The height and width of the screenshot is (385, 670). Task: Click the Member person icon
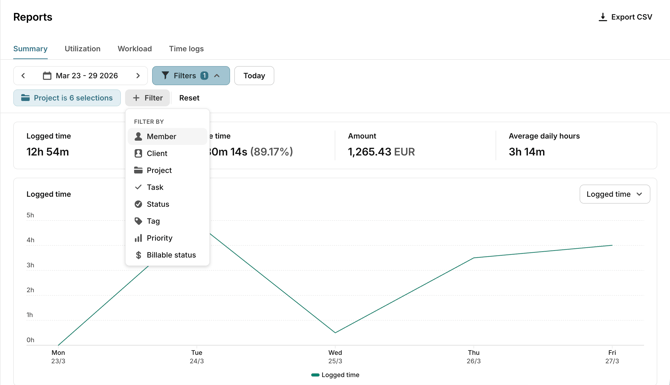pos(138,136)
